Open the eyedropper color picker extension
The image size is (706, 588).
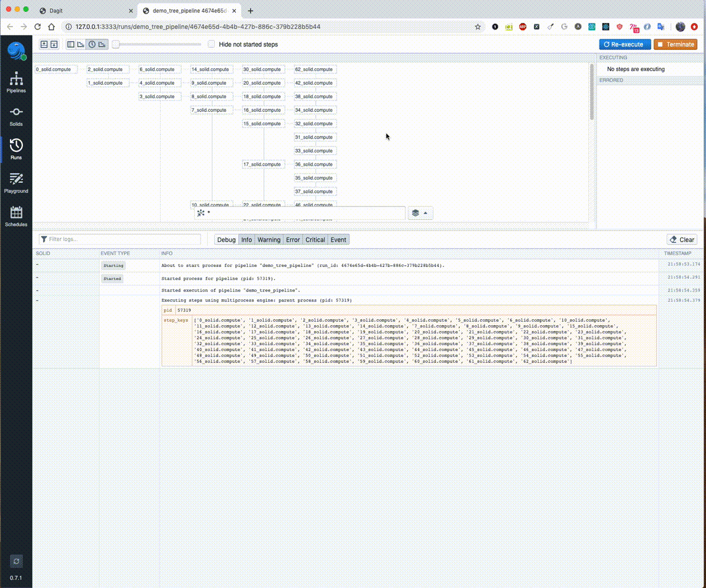(550, 26)
